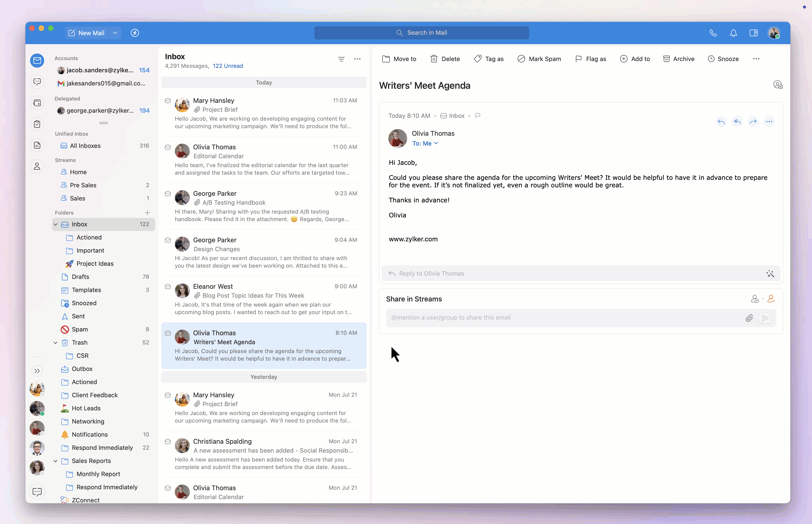Image resolution: width=812 pixels, height=524 pixels.
Task: Click the Search in Mail field
Action: pyautogui.click(x=422, y=33)
